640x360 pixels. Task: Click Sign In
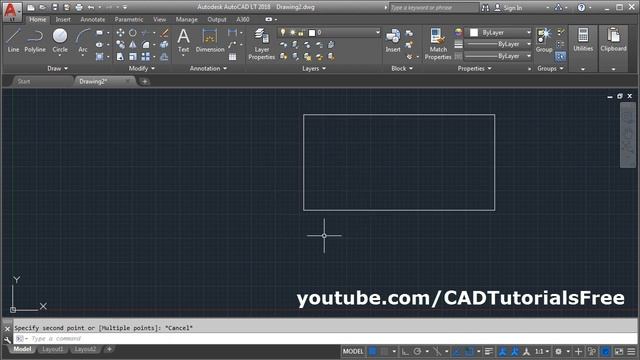[x=509, y=7]
